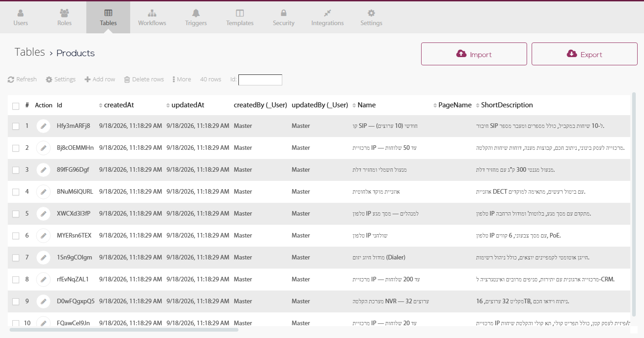Image resolution: width=644 pixels, height=338 pixels.
Task: Open the Workflows section icon
Action: [x=152, y=13]
